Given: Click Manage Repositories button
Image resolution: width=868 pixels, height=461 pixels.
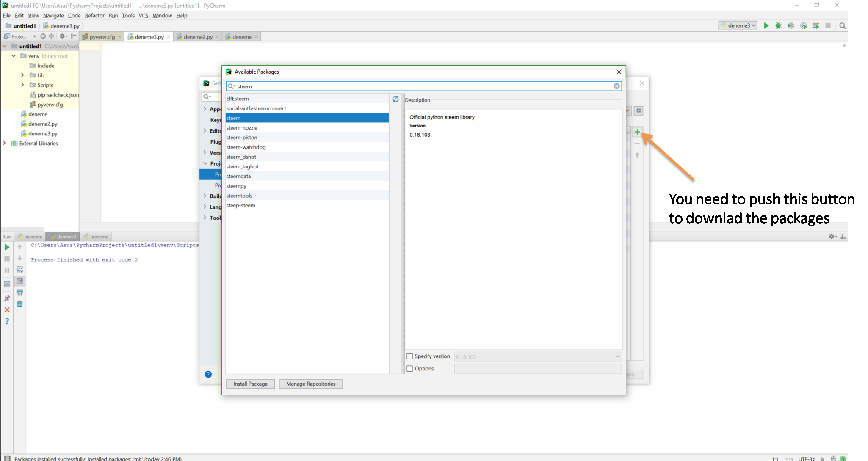Looking at the screenshot, I should click(311, 384).
